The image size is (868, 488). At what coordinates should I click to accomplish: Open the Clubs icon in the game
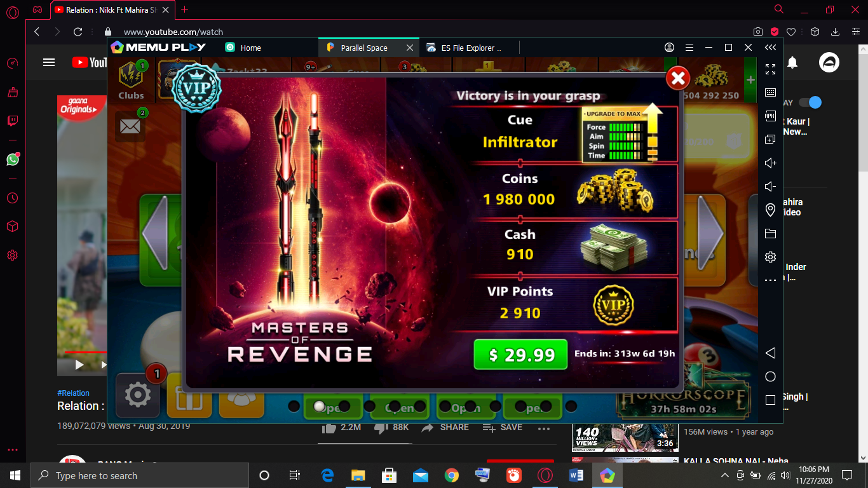(x=131, y=80)
